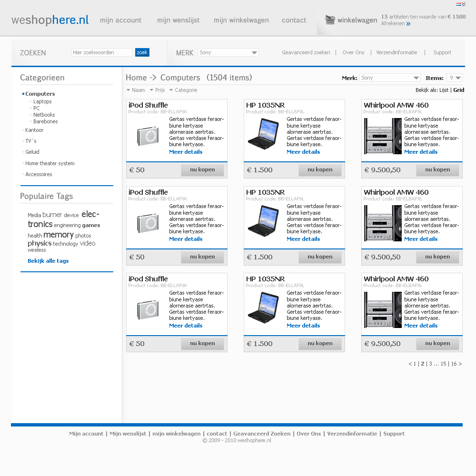Sort products by Naam
The width and height of the screenshot is (476, 476).
[136, 90]
